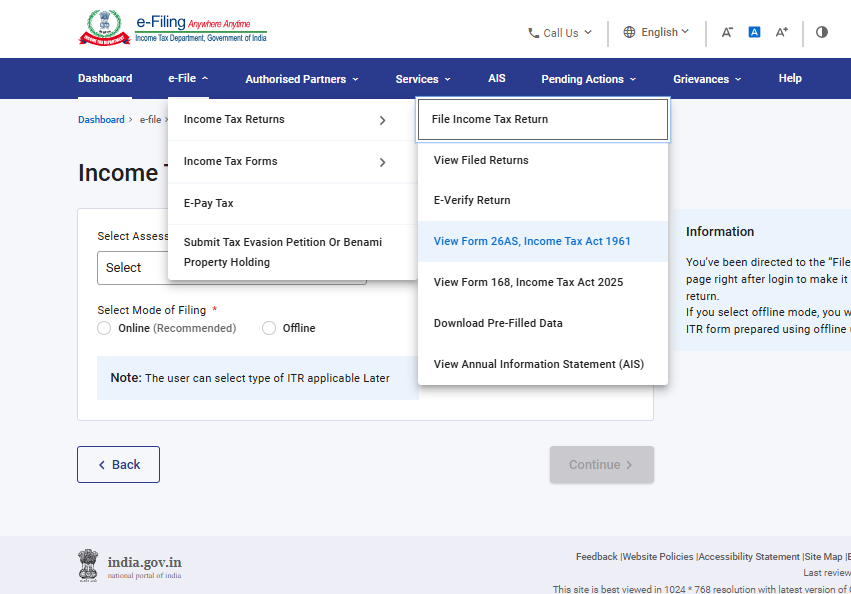Screen dimensions: 851x594
Task: Select File Income Tax Return
Action: [543, 119]
